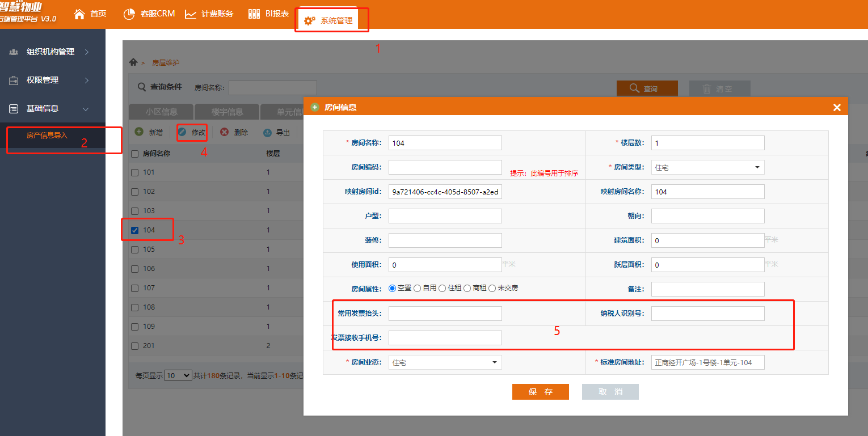The image size is (868, 436).
Task: Click the 房间名称 search input field
Action: [x=272, y=88]
